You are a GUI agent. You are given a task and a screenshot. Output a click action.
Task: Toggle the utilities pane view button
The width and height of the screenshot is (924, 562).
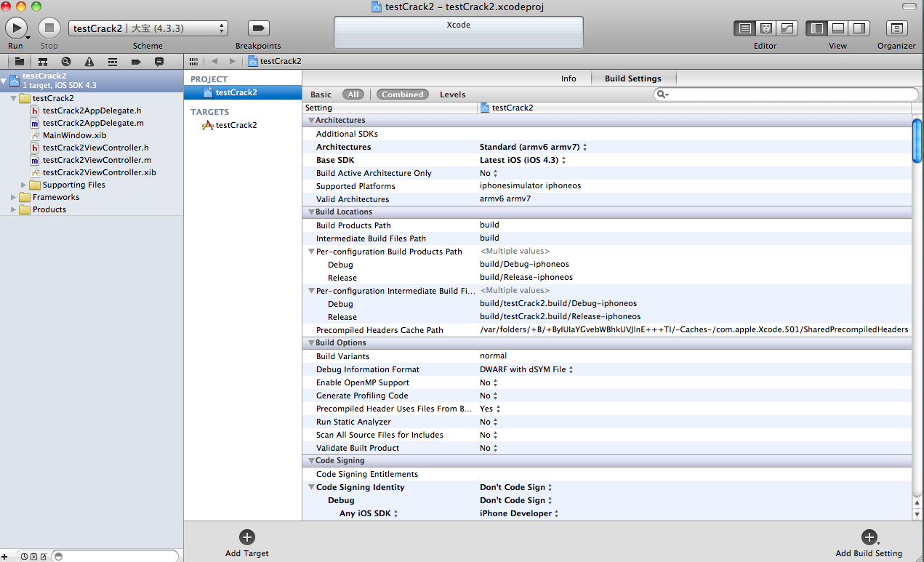click(859, 28)
